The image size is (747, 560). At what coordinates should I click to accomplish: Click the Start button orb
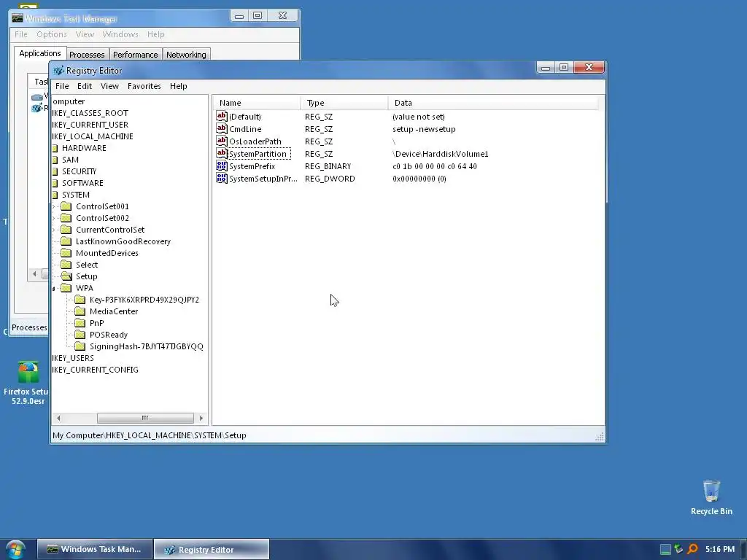tap(15, 550)
